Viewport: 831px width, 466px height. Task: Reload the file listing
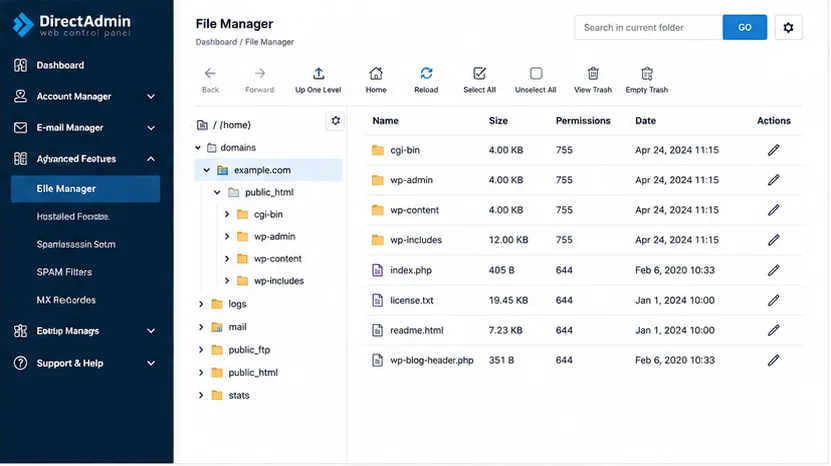pyautogui.click(x=426, y=80)
